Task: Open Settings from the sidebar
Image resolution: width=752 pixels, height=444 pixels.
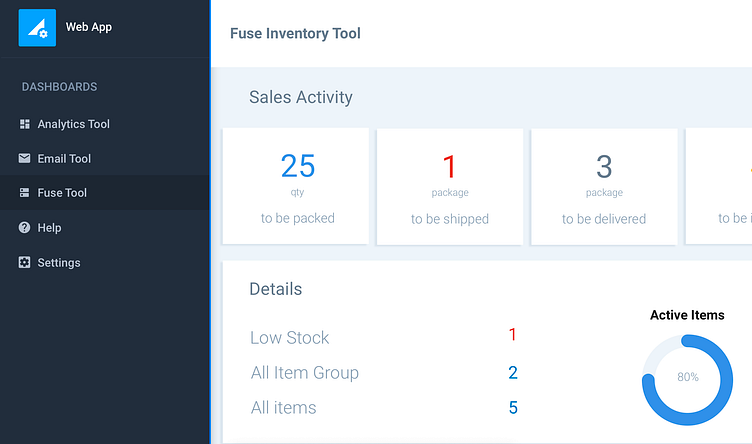Action: (x=59, y=263)
